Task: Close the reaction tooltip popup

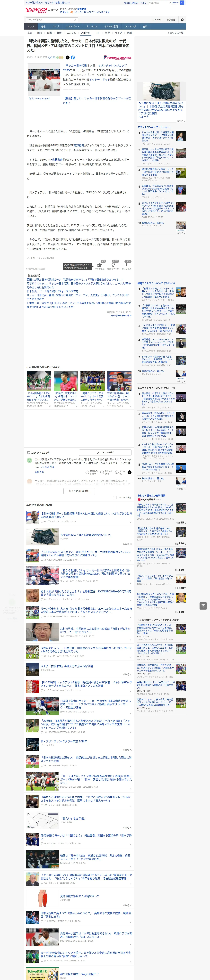Action: pyautogui.click(x=91, y=265)
